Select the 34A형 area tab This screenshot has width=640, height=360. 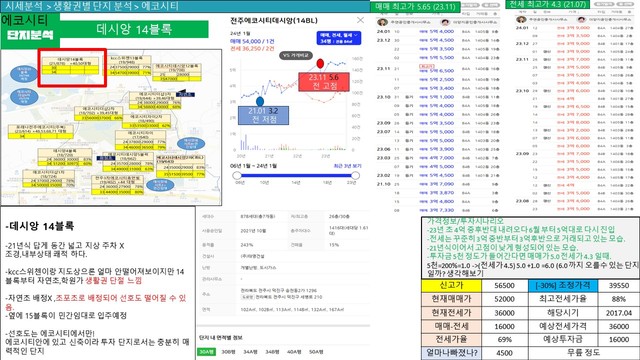click(x=250, y=351)
